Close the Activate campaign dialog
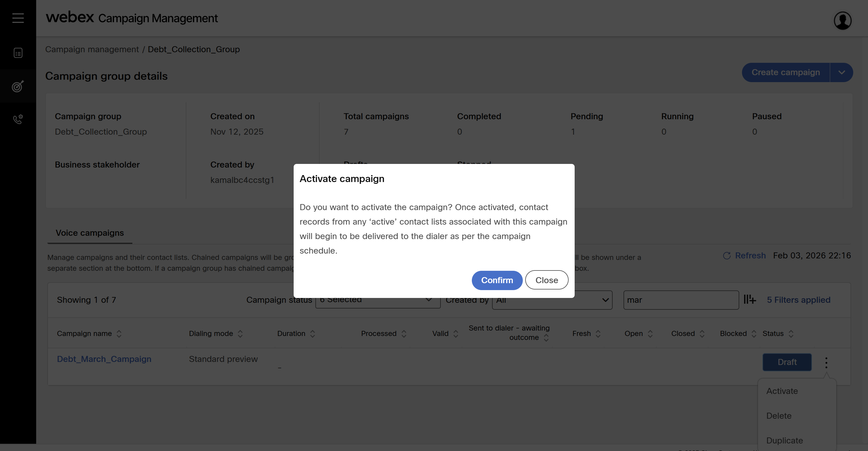 click(547, 280)
